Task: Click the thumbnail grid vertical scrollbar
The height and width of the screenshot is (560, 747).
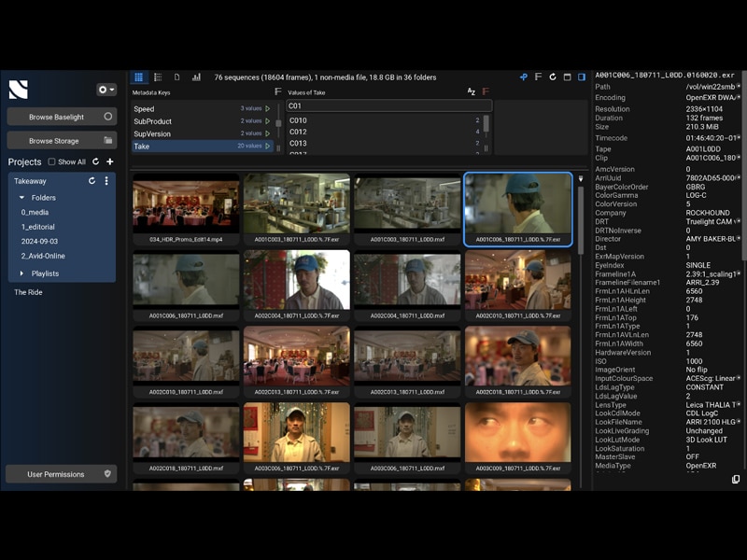Action: coord(581,220)
